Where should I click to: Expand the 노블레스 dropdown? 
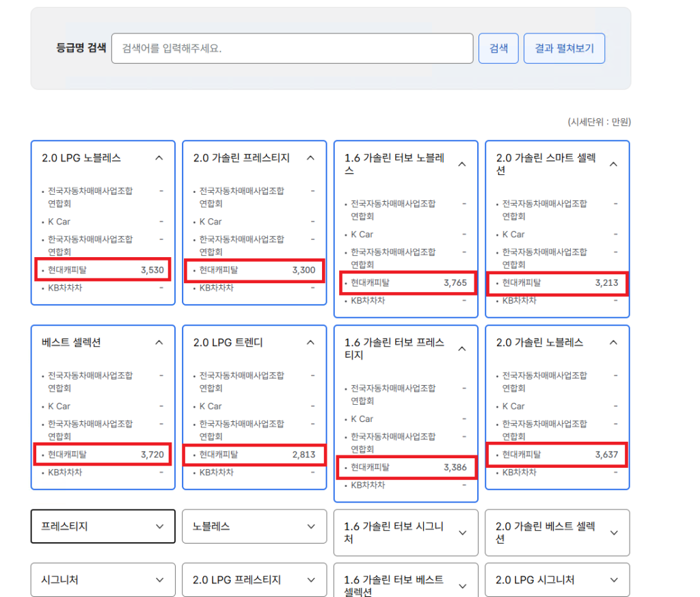pos(311,527)
